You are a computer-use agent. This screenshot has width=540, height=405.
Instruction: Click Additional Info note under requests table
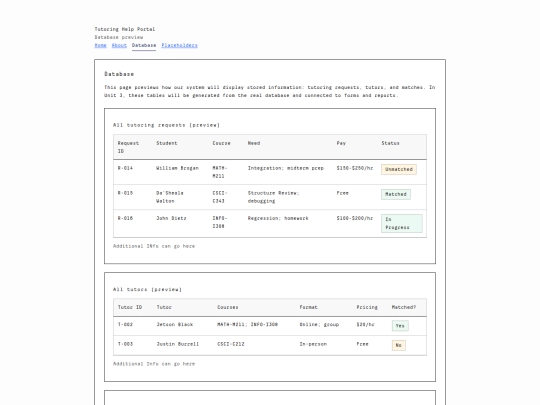pos(154,246)
